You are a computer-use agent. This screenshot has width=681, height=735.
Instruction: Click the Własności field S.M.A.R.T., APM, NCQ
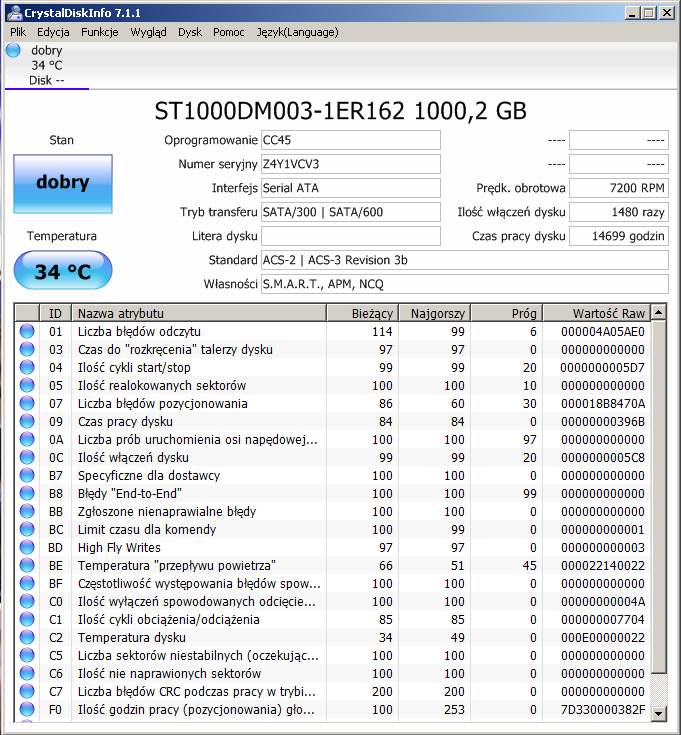(x=464, y=284)
